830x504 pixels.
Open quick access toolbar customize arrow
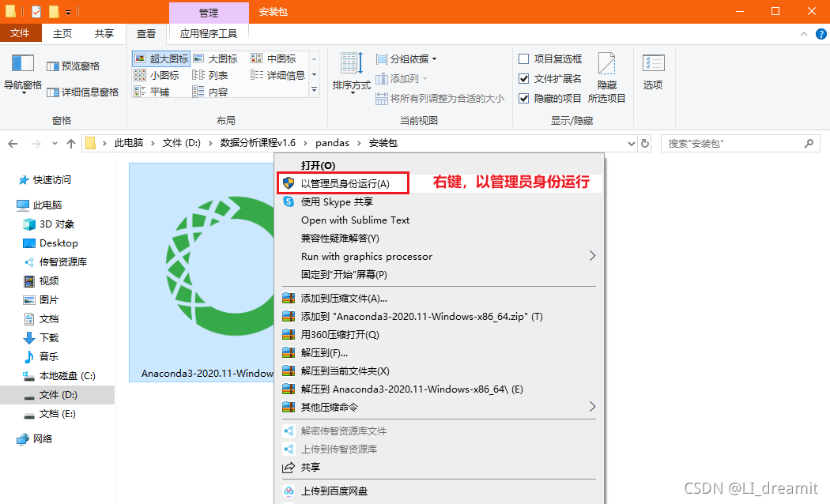click(68, 12)
